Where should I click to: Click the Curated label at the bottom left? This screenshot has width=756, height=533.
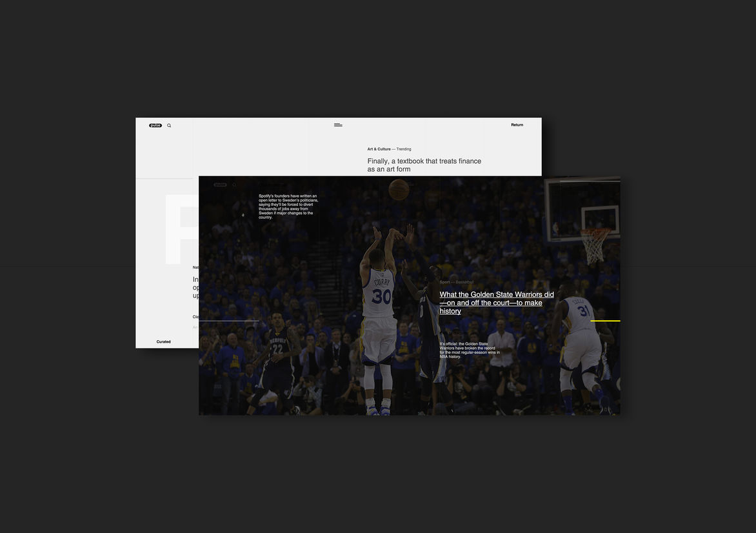(163, 341)
